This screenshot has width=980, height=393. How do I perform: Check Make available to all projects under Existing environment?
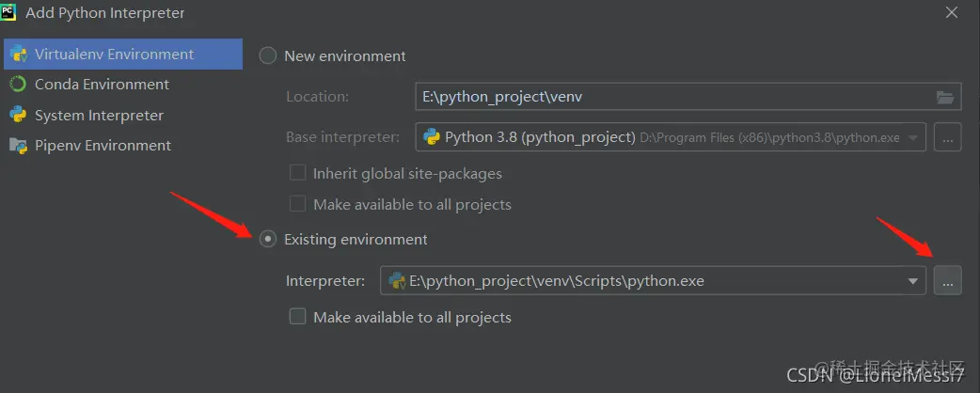click(298, 317)
